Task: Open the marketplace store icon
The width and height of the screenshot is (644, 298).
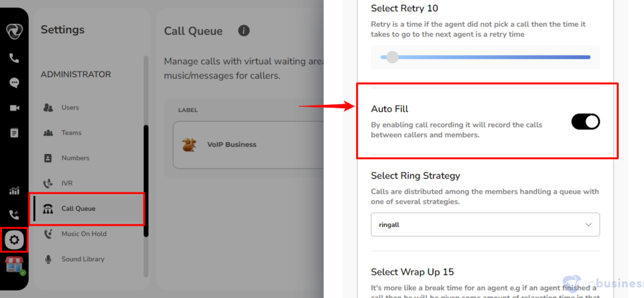Action: pyautogui.click(x=14, y=265)
